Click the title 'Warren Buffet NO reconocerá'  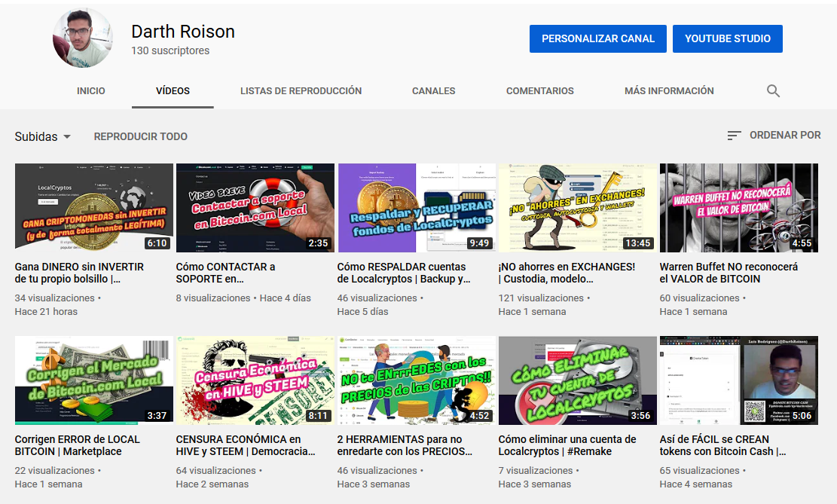pos(729,273)
